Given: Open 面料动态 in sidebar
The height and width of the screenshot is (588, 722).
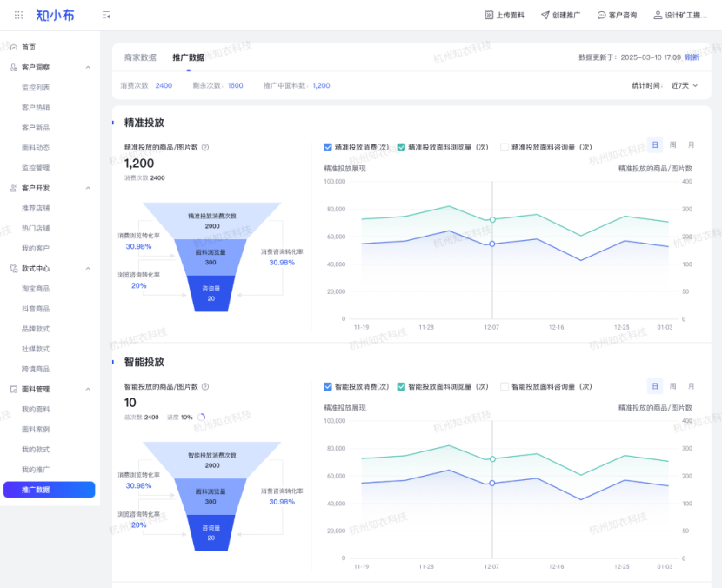Looking at the screenshot, I should (36, 148).
